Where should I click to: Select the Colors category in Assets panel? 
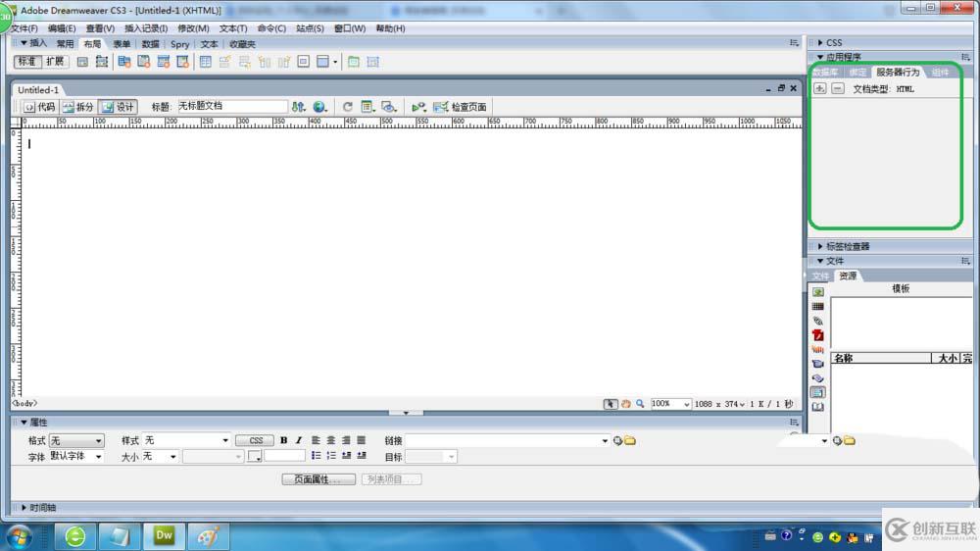pos(817,307)
